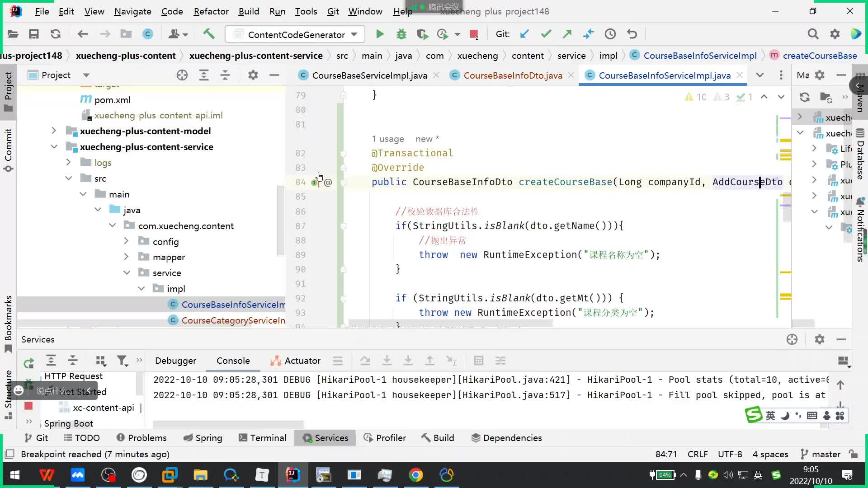Open the Problems tool window button
Viewport: 868px width, 488px height.
click(142, 438)
